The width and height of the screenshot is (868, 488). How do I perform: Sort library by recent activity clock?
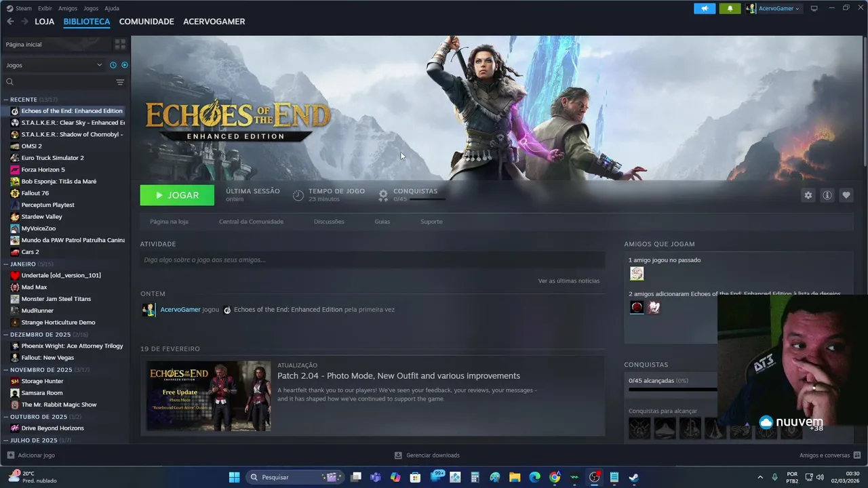pos(113,65)
